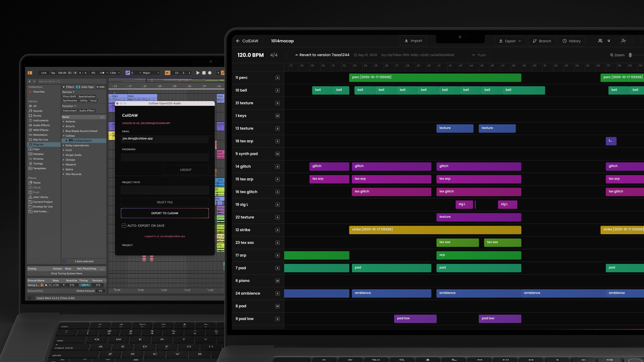Click the Export to ColDAW button
The image size is (644, 362).
tap(165, 213)
